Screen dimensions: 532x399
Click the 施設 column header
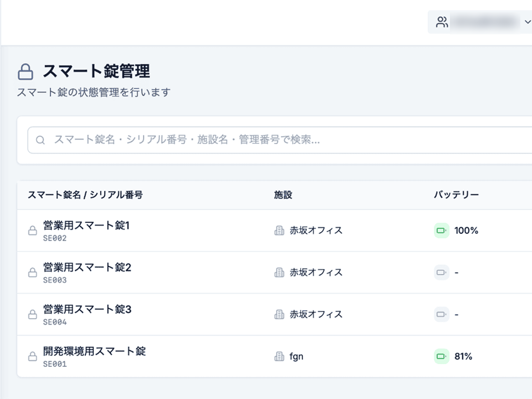[283, 195]
